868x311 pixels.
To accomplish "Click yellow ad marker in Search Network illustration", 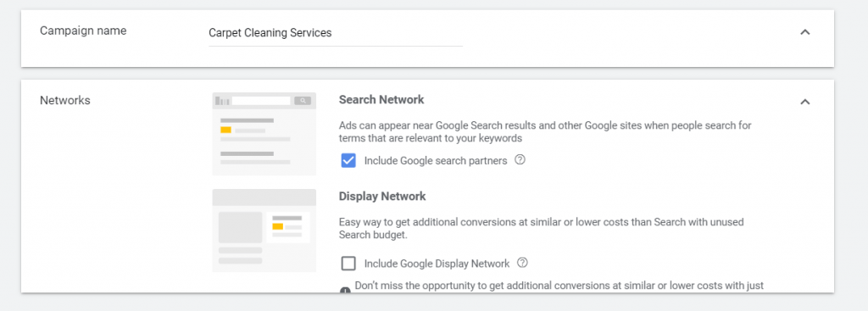I will [225, 130].
